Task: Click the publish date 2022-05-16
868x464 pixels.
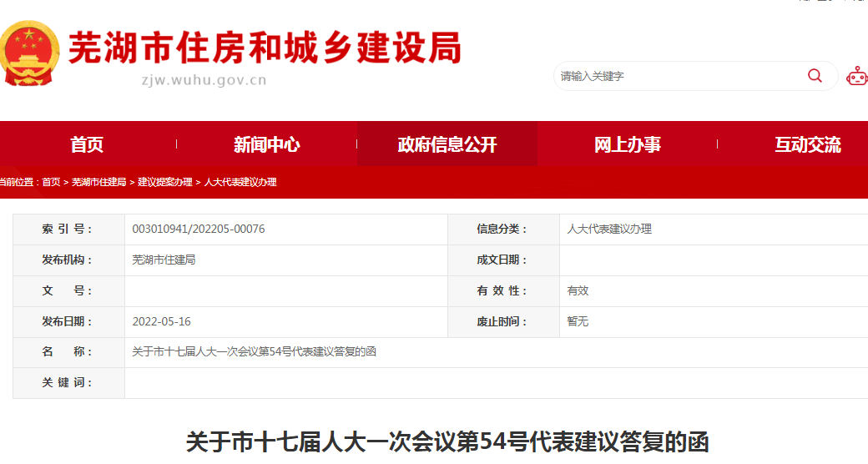Action: (162, 321)
